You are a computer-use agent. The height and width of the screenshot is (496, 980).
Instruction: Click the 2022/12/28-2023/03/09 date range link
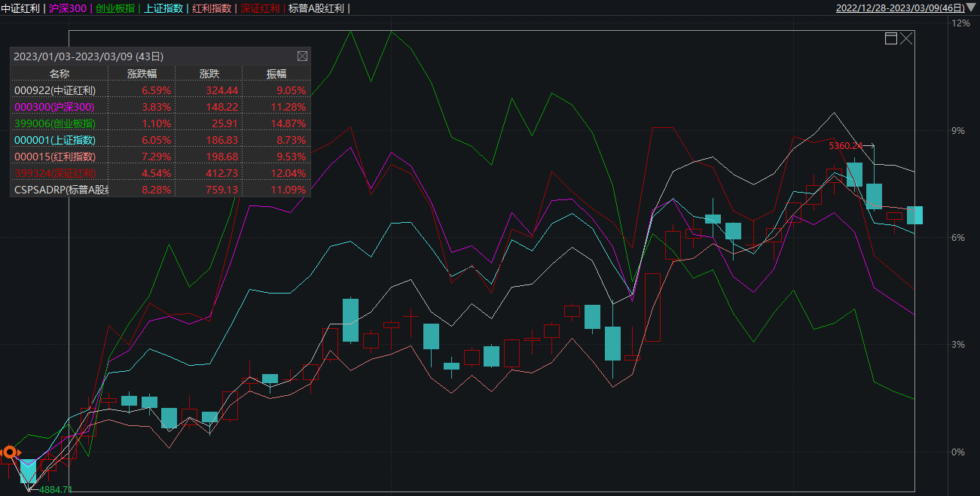coord(899,8)
